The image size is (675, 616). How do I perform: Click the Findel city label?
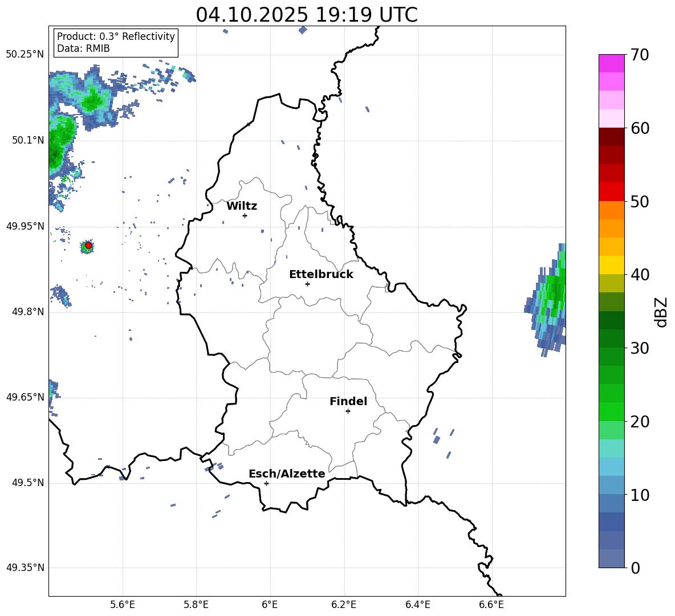click(348, 401)
